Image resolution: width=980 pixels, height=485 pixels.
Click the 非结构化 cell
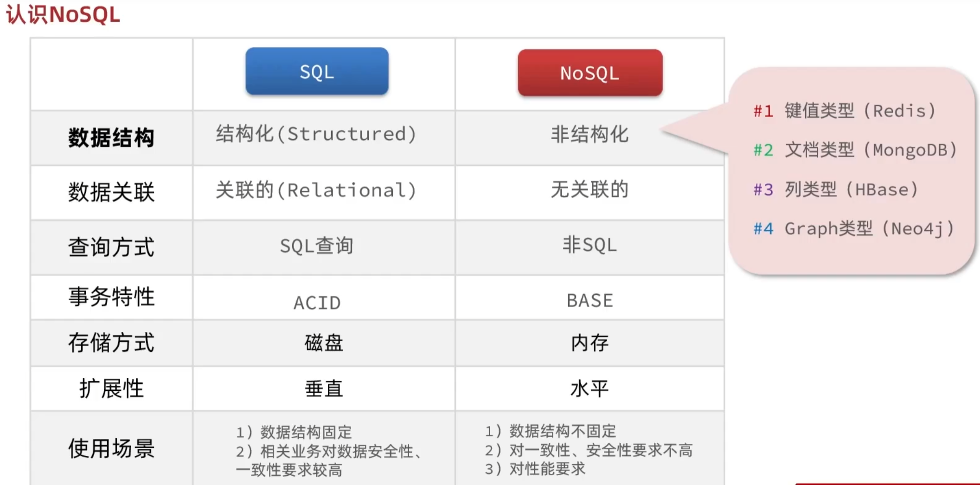(x=589, y=135)
